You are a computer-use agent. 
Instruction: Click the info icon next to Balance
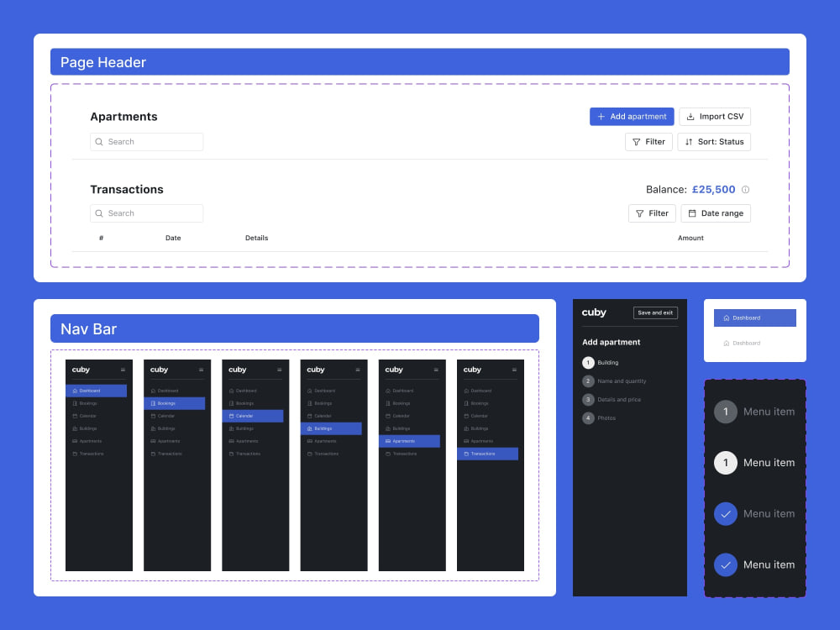pyautogui.click(x=745, y=190)
